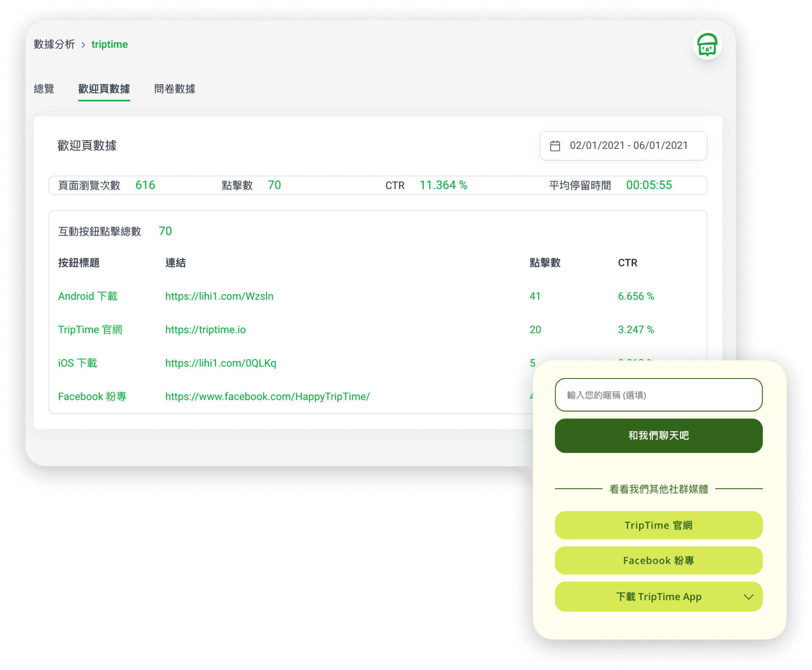Image resolution: width=812 pixels, height=670 pixels.
Task: Click the 頁面瀏覽次數 value 616
Action: pos(145,185)
